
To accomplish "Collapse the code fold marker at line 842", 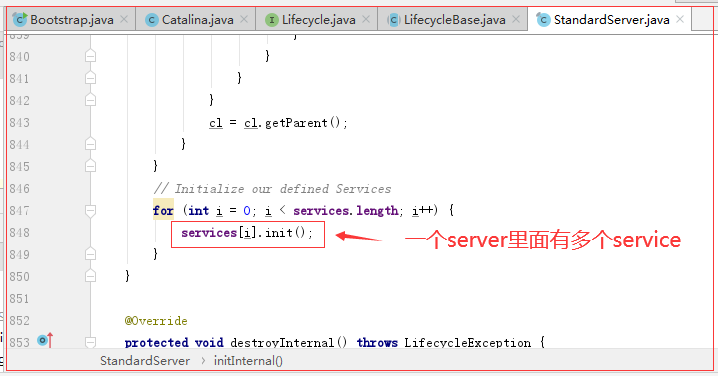I will 90,99.
